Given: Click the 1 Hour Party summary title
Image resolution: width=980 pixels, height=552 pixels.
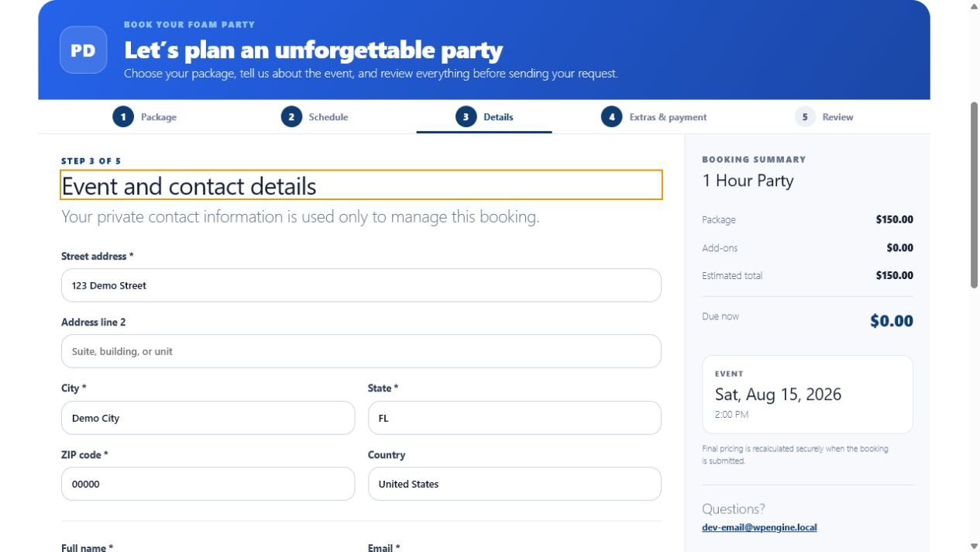Looking at the screenshot, I should (748, 181).
